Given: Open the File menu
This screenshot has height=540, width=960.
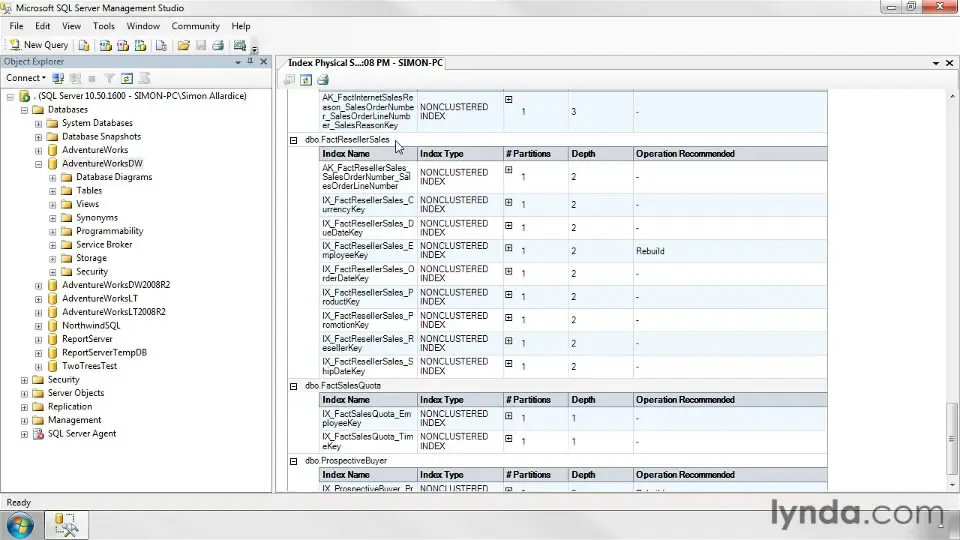Looking at the screenshot, I should [x=17, y=26].
